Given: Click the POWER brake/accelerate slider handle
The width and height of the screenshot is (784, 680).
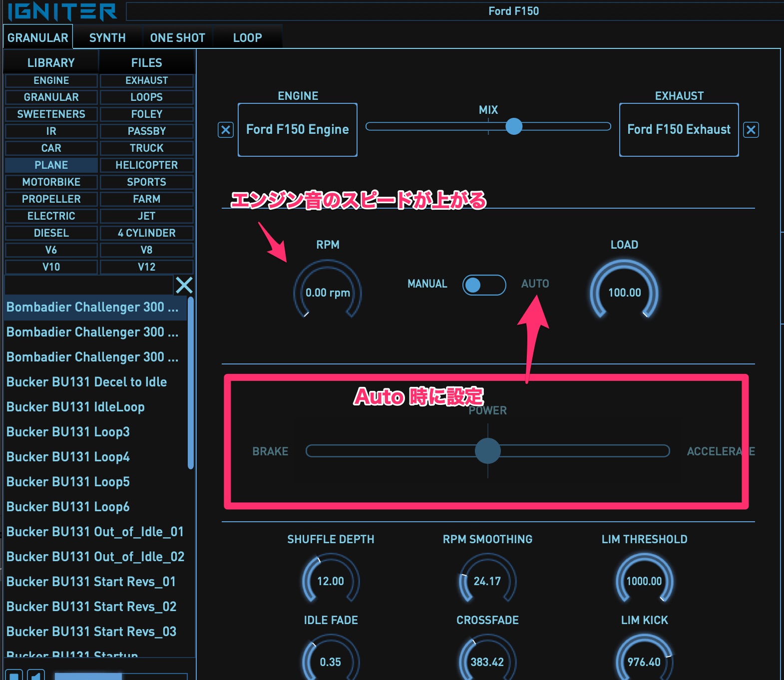Looking at the screenshot, I should [488, 451].
